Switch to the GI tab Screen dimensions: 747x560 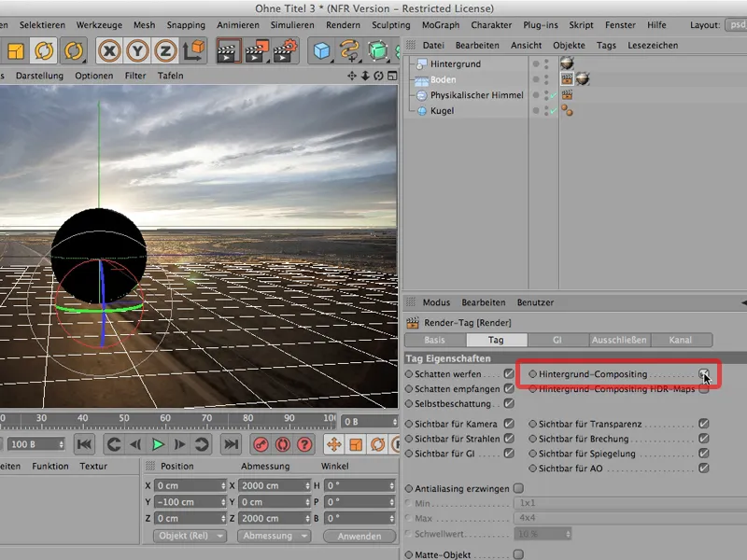557,340
